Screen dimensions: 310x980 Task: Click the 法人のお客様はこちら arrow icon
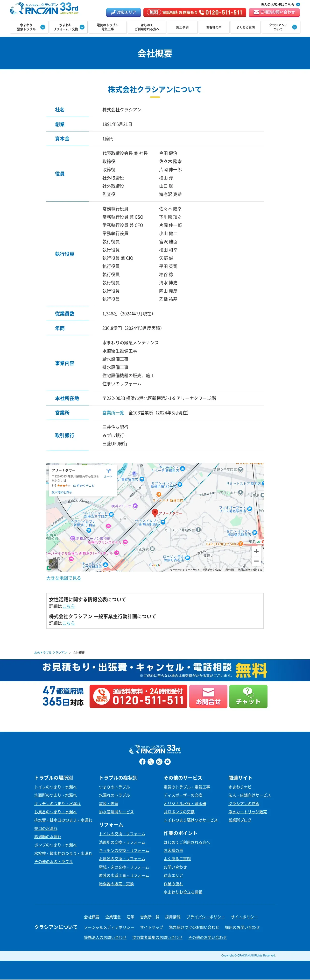(298, 5)
